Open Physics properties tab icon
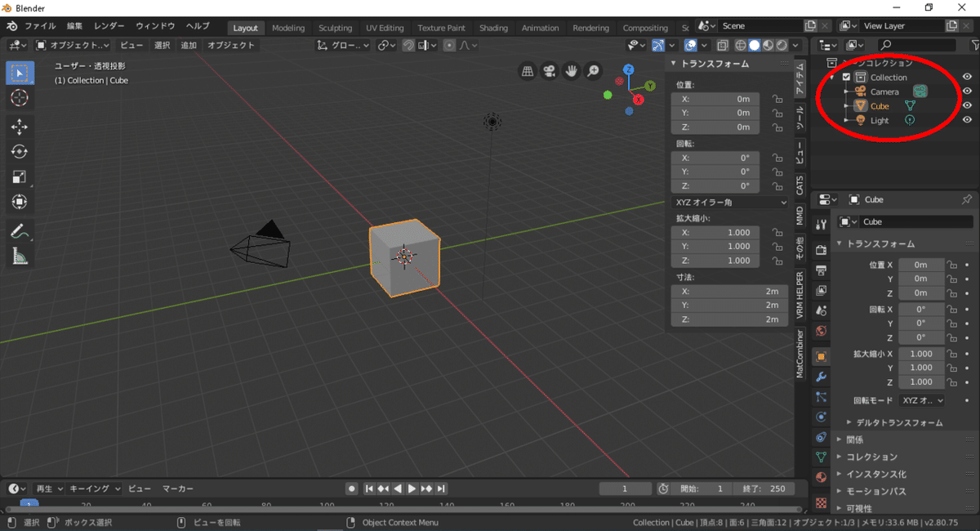Viewport: 980px width, 531px height. pos(821,417)
